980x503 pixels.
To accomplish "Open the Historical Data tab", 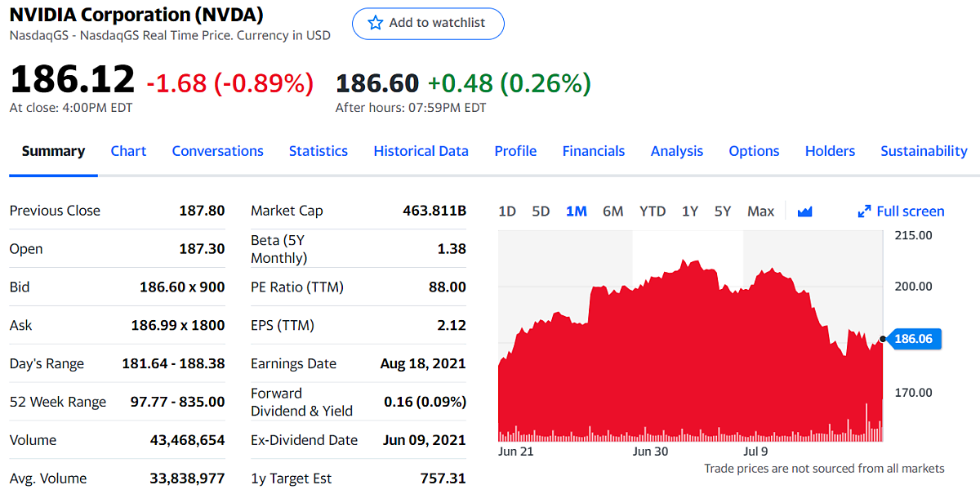I will coord(421,151).
